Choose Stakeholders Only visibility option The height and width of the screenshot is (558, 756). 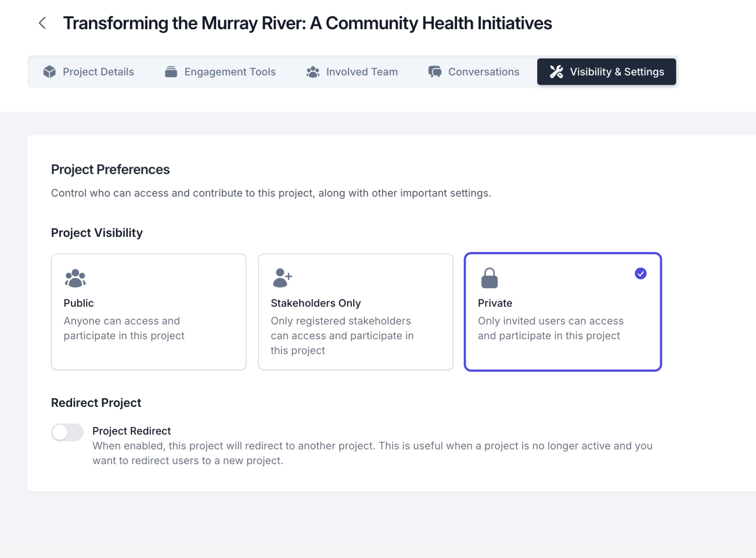(x=355, y=312)
